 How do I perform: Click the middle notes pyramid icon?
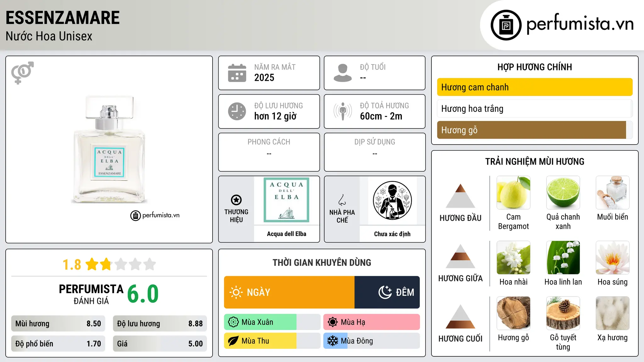[x=460, y=256]
